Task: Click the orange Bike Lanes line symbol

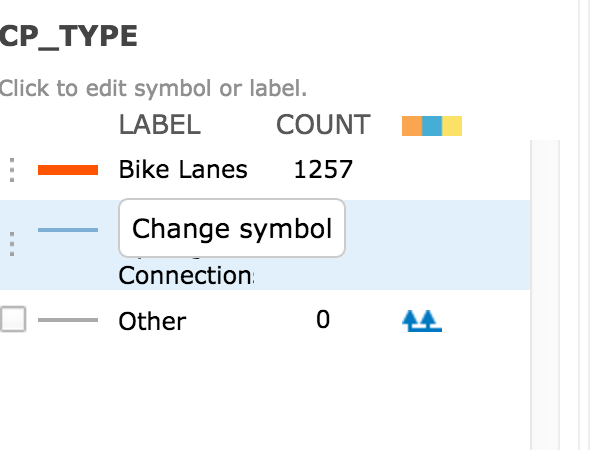Action: click(x=68, y=170)
